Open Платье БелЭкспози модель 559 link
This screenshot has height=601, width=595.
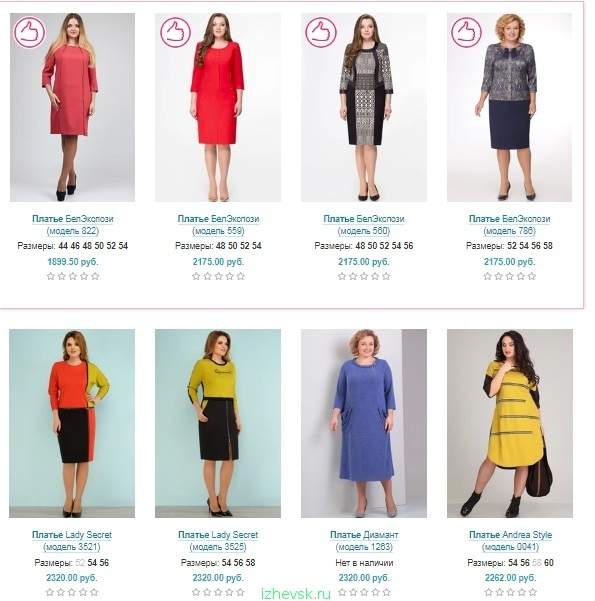[218, 225]
